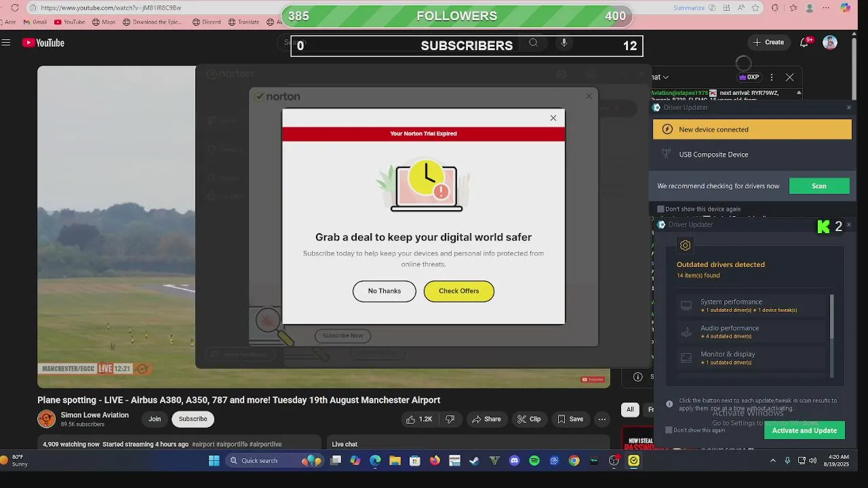The width and height of the screenshot is (868, 488).
Task: Click the USB Composite Device entry
Action: click(752, 155)
